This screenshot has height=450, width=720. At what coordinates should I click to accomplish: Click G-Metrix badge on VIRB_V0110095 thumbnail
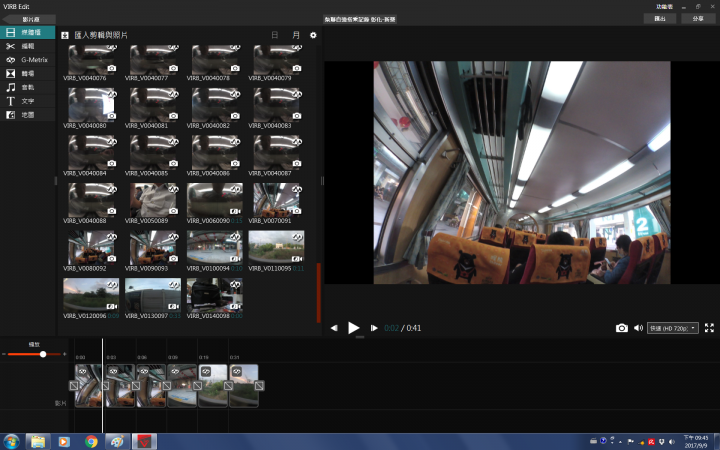(x=298, y=237)
